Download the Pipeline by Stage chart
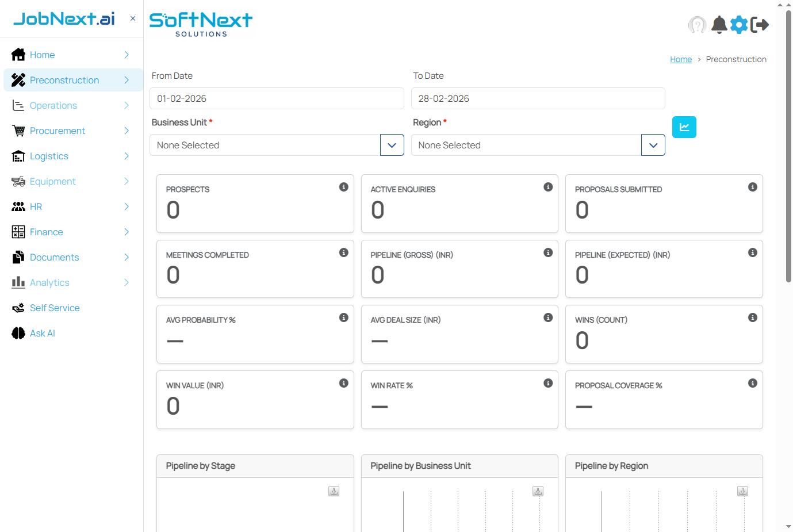 [x=334, y=491]
